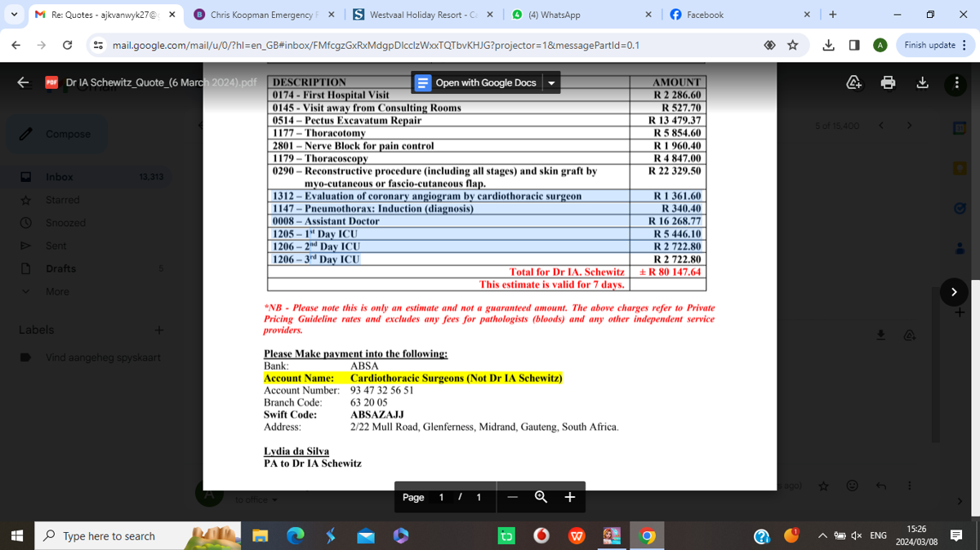
Task: Go back in browser history
Action: (16, 46)
